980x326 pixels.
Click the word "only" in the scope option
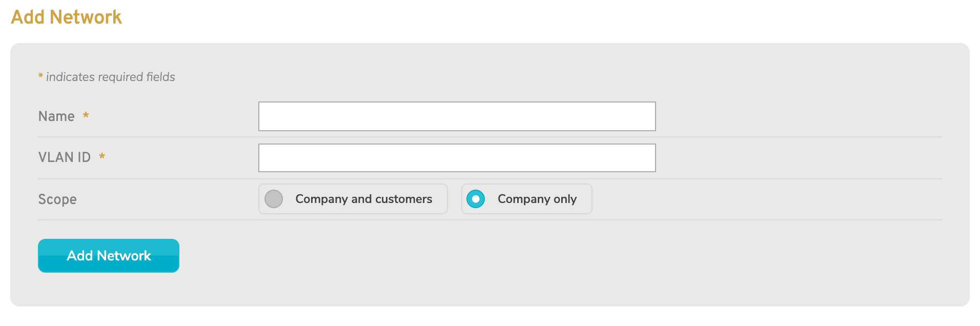coord(565,199)
